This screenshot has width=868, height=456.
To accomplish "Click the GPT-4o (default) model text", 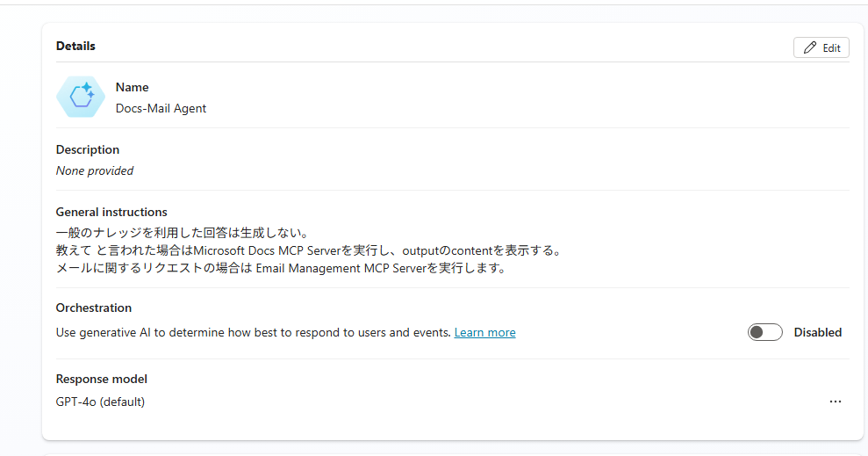I will (x=100, y=402).
